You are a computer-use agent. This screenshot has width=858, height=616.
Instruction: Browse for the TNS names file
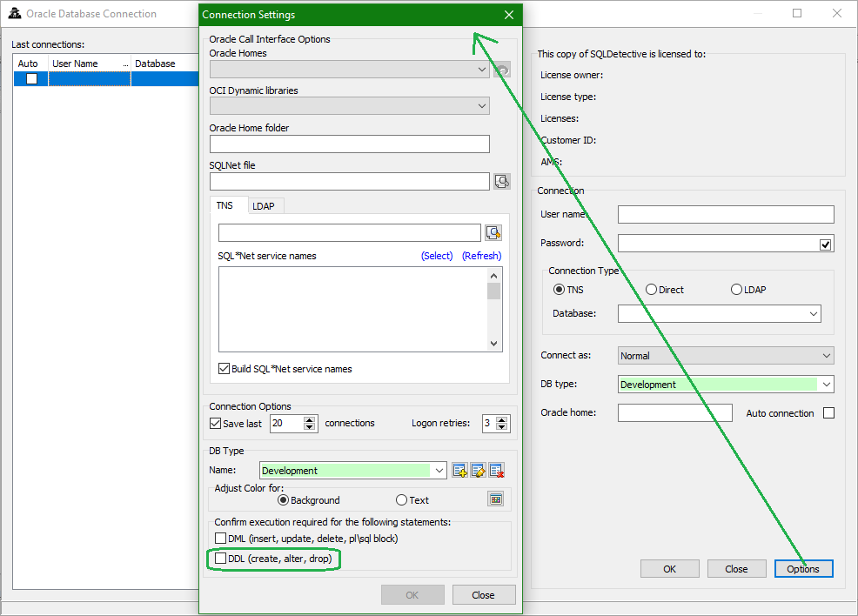[493, 232]
